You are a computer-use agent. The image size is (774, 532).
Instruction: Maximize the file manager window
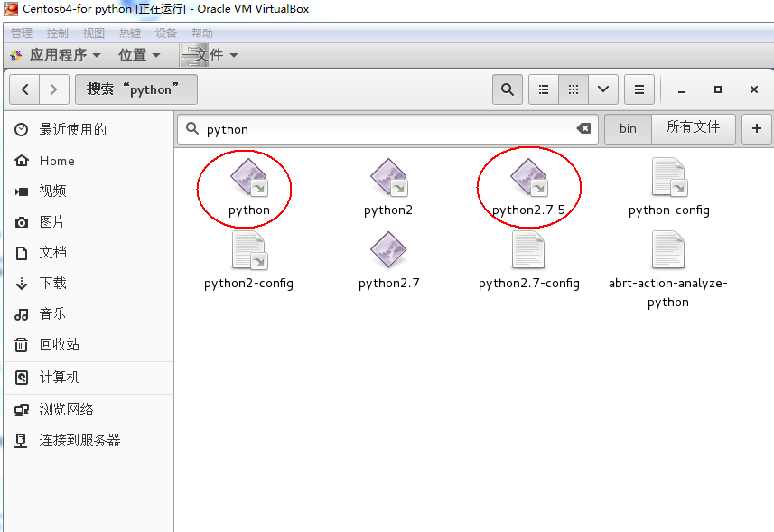point(718,89)
